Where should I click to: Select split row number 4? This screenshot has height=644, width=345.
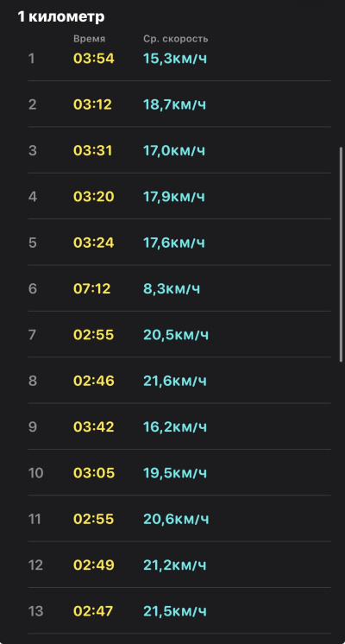(33, 197)
